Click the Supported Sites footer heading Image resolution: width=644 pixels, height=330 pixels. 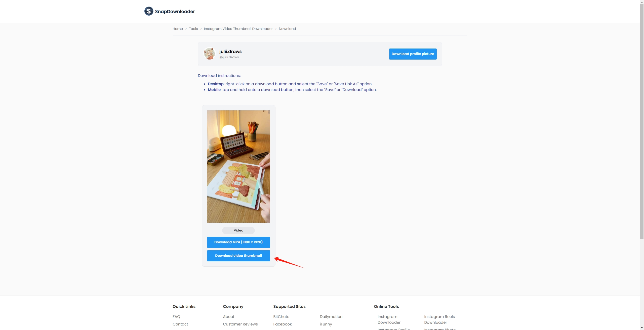click(x=289, y=306)
